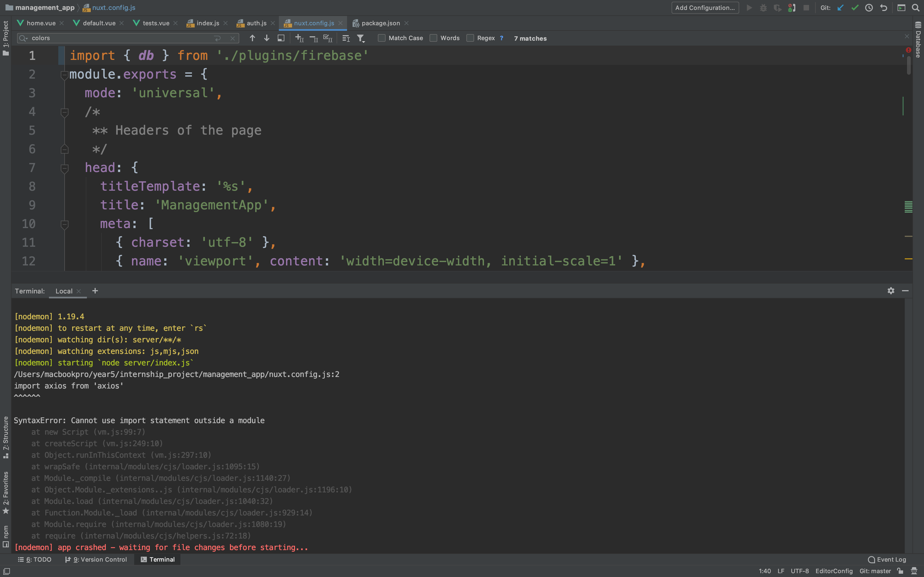Enable the Regex search option
This screenshot has width=924, height=577.
click(x=471, y=38)
